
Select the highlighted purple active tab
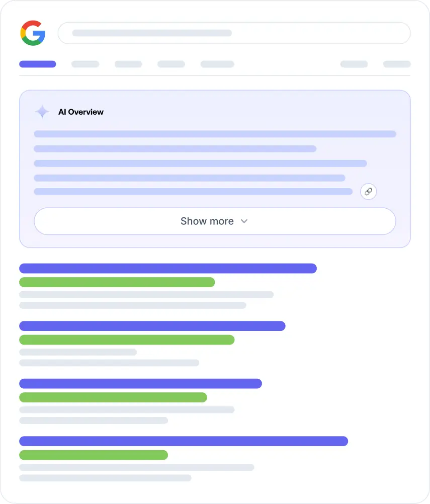(38, 64)
